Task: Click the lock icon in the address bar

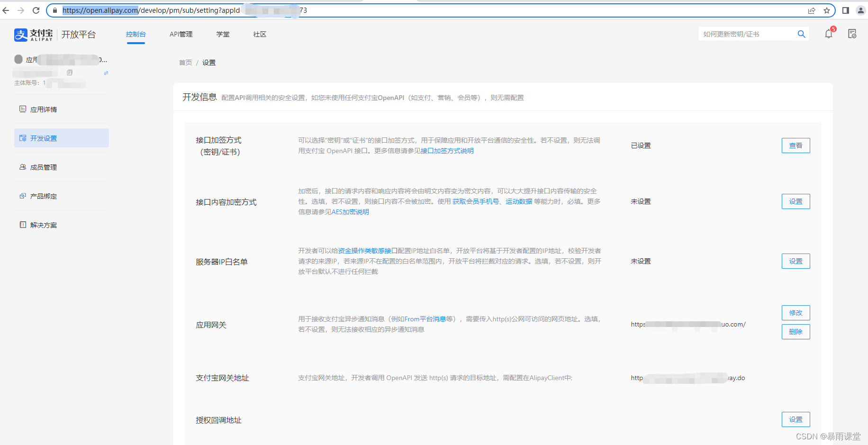Action: click(55, 10)
